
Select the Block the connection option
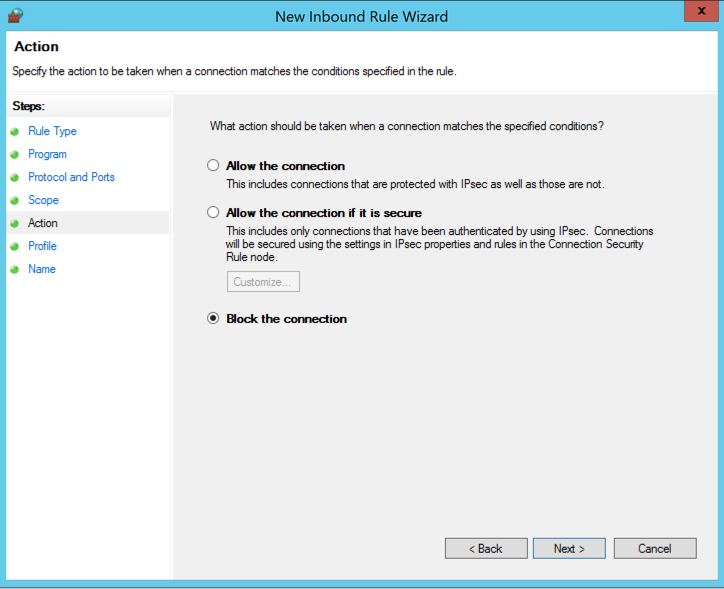pyautogui.click(x=213, y=319)
